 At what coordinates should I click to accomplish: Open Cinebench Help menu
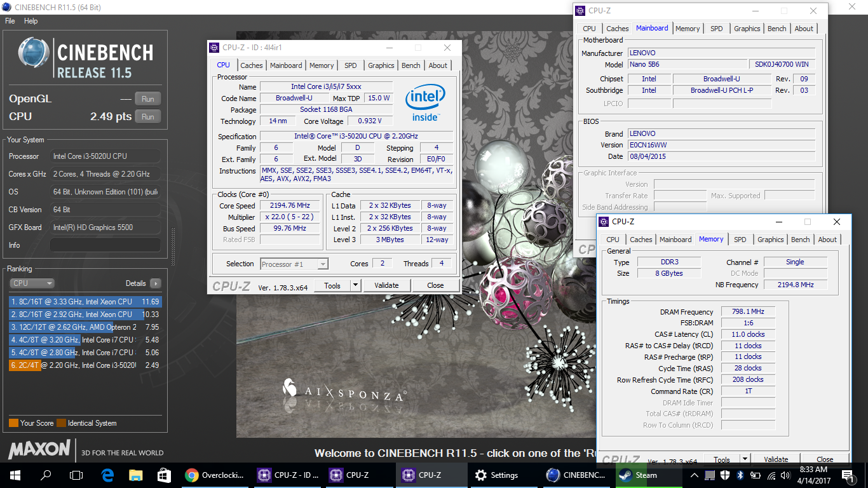[31, 21]
